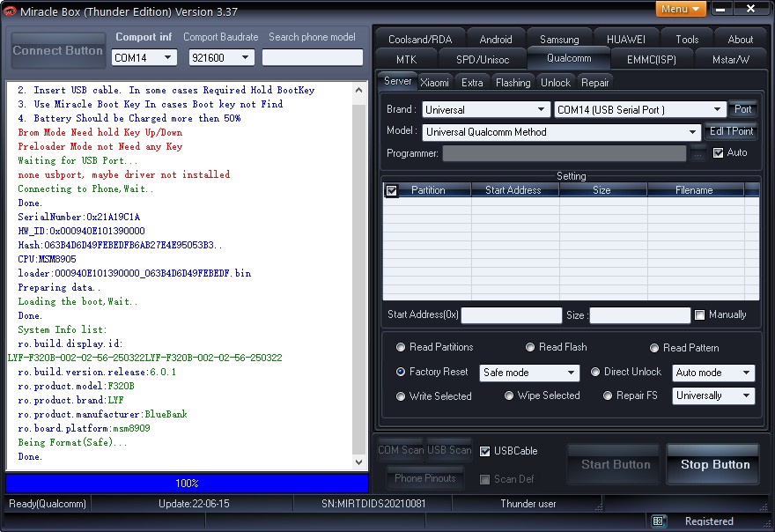
Task: Toggle the USBCable checkbox
Action: click(x=485, y=451)
